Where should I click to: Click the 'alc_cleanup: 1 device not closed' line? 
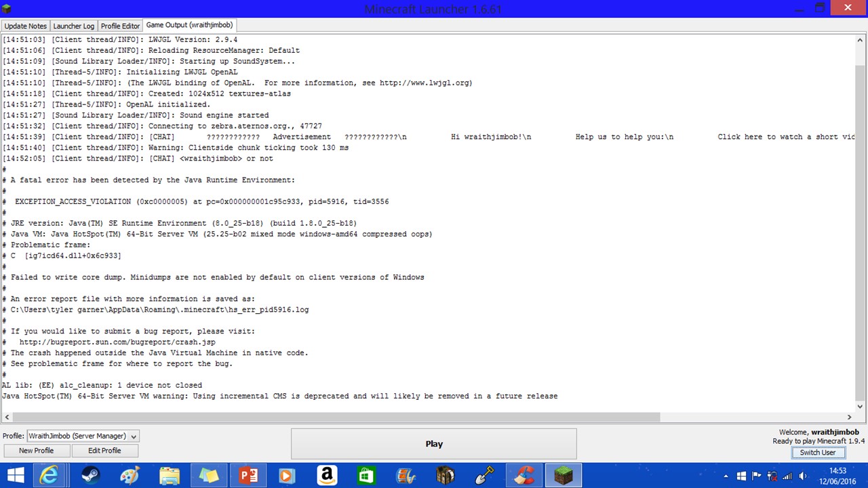point(102,385)
